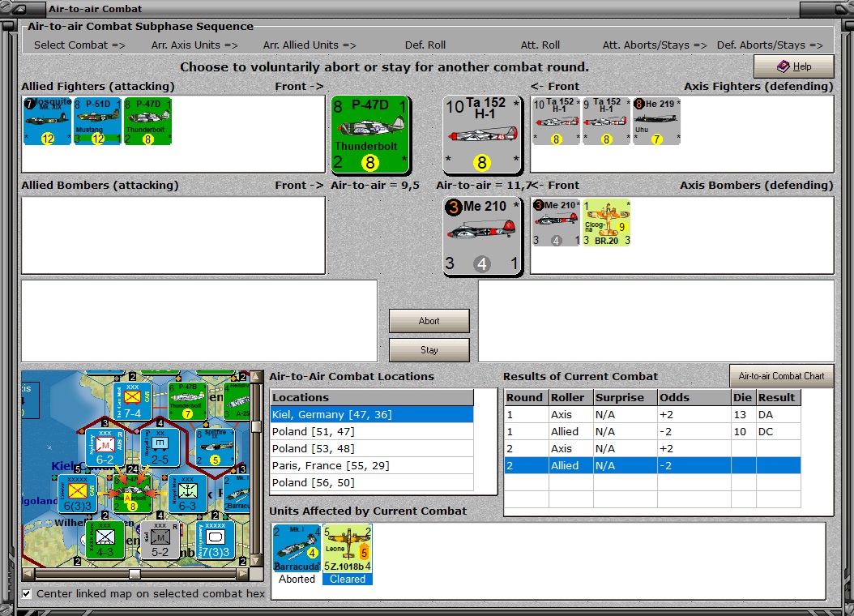Click the large front P-47D Thunderbolt counter

[370, 135]
